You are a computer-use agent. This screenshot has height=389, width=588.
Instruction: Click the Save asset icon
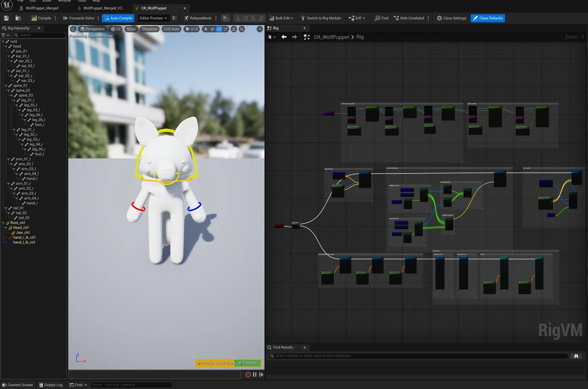(x=6, y=18)
